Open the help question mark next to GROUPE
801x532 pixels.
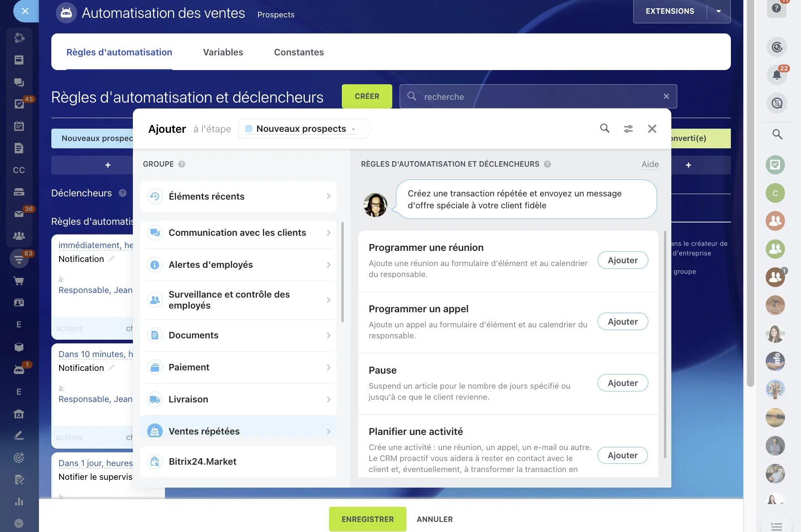click(x=181, y=164)
